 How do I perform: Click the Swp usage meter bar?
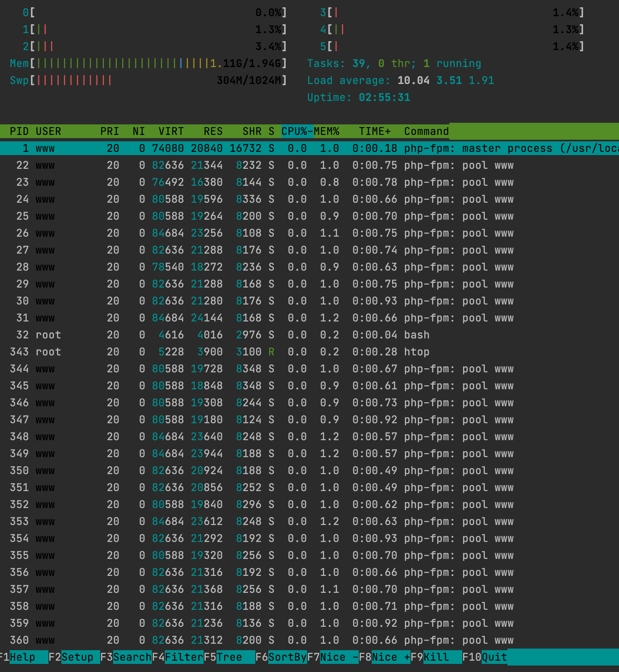coord(148,80)
